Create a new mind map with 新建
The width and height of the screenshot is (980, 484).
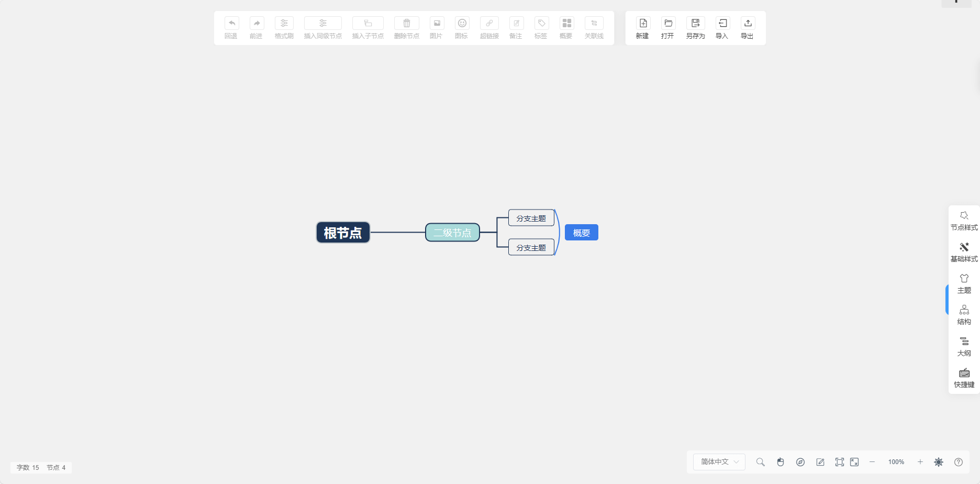coord(642,27)
